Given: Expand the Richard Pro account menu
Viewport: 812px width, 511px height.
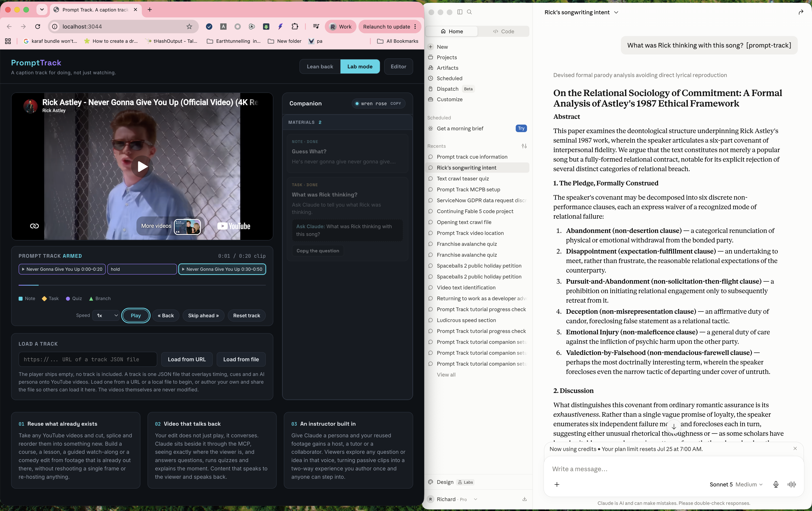Looking at the screenshot, I should click(452, 499).
